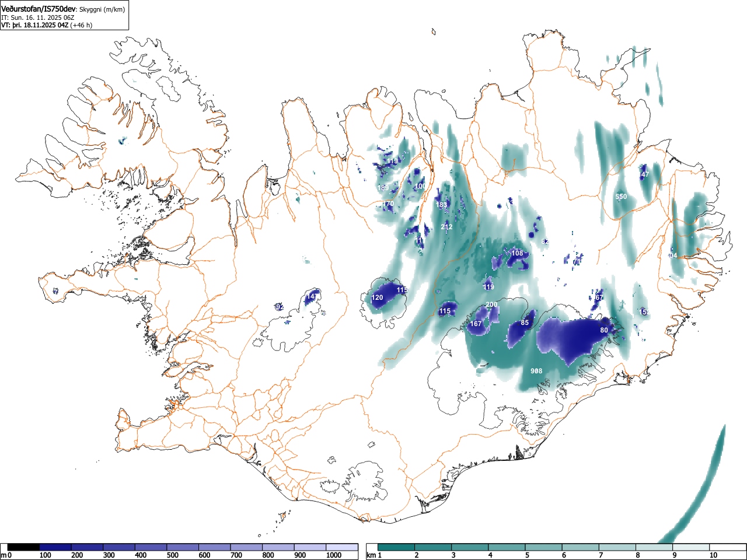Click the '67' visibility value on the map
Viewport: 747px width, 560px height.
(x=598, y=297)
